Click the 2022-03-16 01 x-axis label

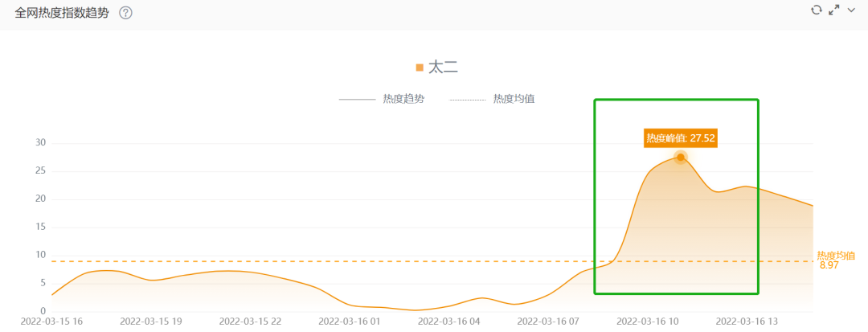(350, 321)
